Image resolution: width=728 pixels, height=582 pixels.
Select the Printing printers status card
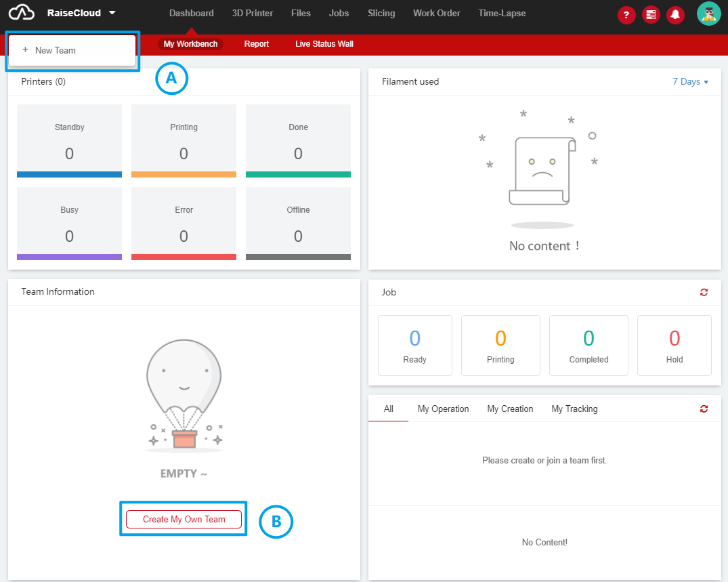[184, 141]
